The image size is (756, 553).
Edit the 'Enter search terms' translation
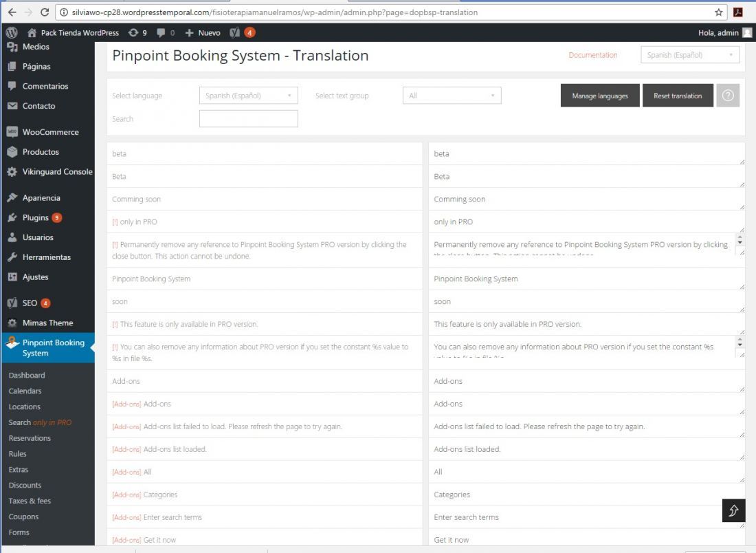click(x=586, y=517)
